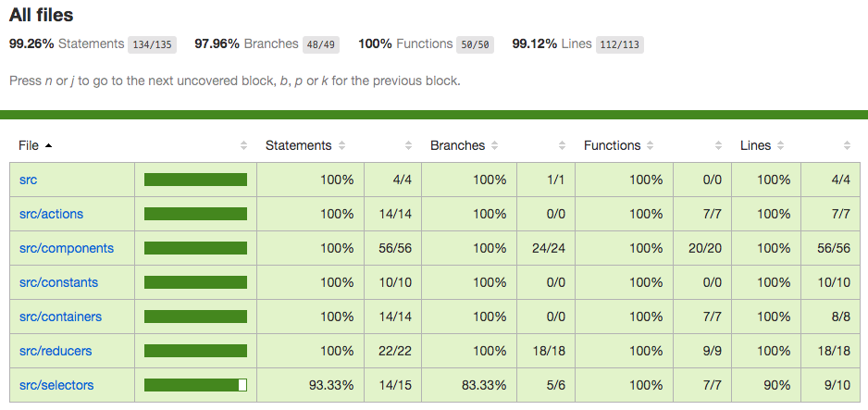Click the 22/22 statements cell for src/reducers
868x410 pixels.
coord(395,352)
